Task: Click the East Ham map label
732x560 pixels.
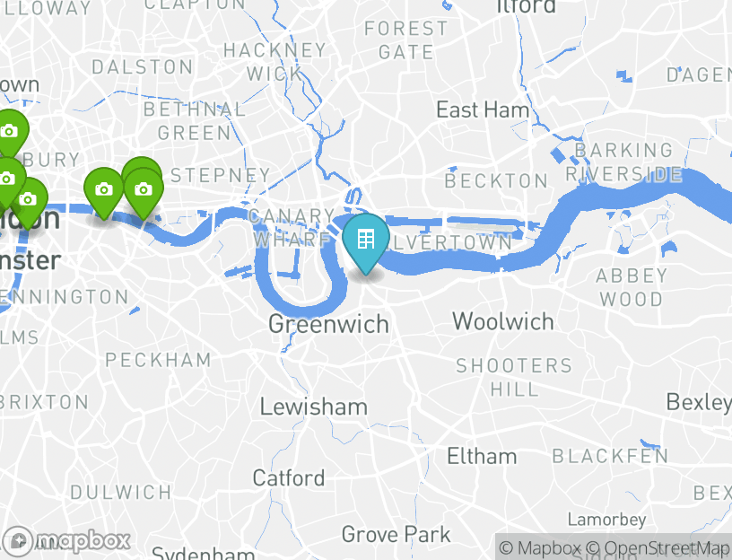Action: click(x=483, y=110)
